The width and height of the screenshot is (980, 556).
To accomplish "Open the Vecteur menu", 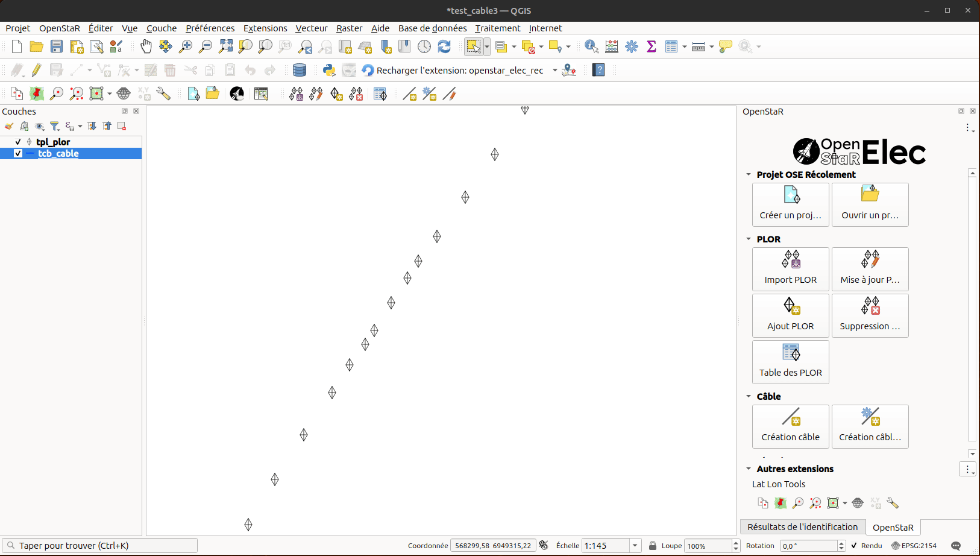I will (312, 28).
